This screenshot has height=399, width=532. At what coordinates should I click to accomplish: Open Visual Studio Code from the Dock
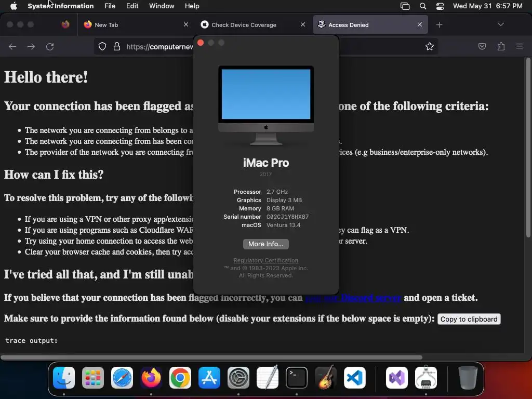[x=354, y=378]
